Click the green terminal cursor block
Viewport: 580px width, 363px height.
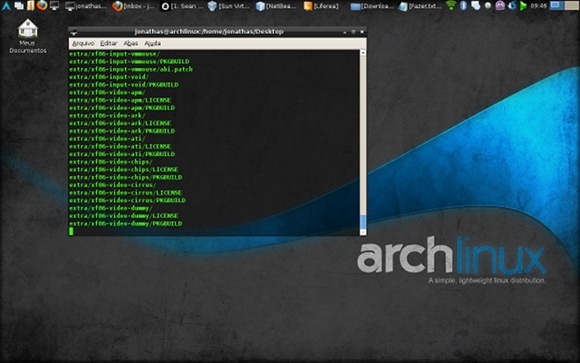[x=71, y=231]
